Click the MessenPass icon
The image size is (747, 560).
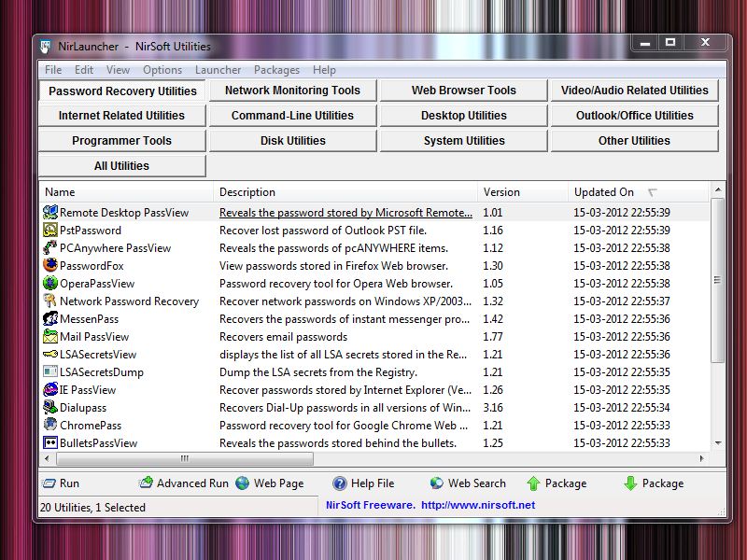(x=50, y=318)
